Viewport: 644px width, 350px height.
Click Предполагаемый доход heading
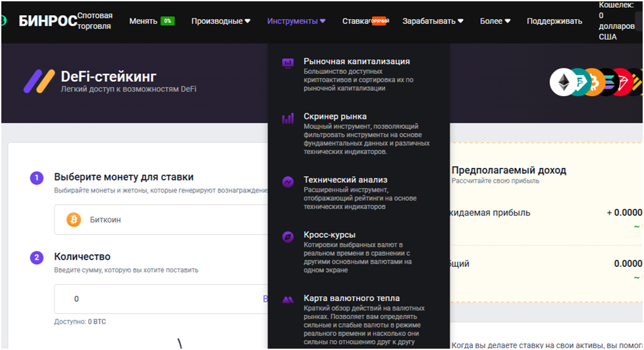[509, 170]
